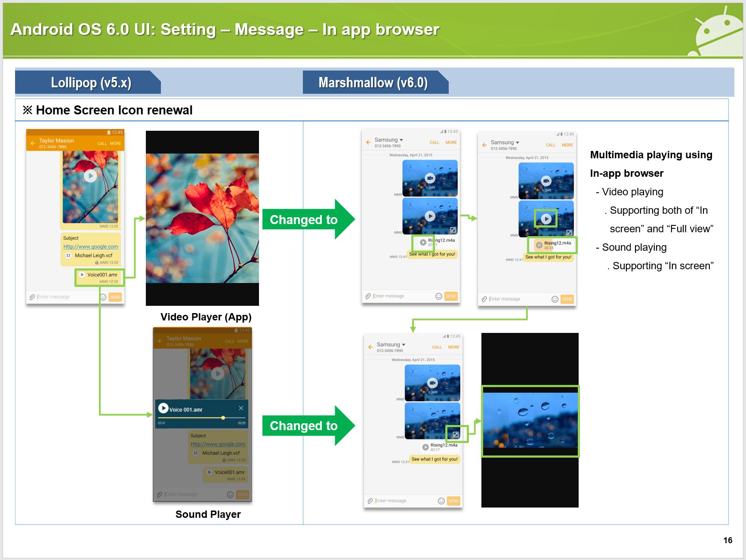Open Http://www.google.com link in the top-left phone
The width and height of the screenshot is (746, 560).
click(x=90, y=246)
